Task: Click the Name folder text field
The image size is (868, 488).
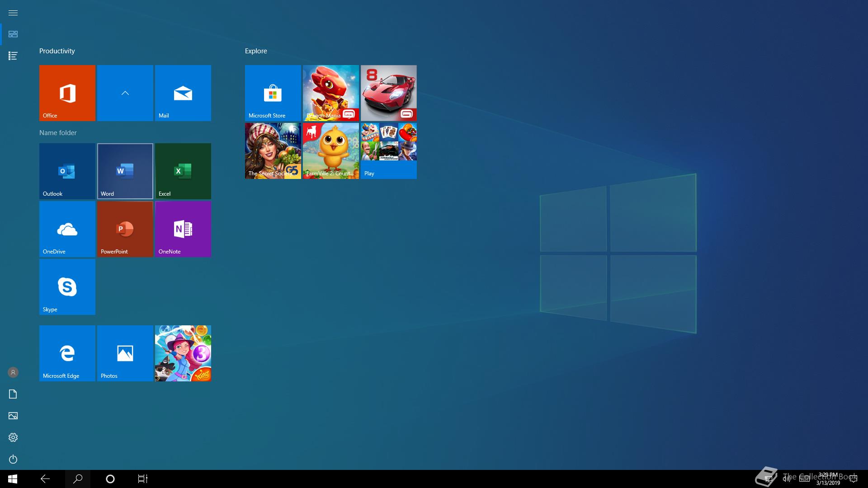Action: [58, 133]
